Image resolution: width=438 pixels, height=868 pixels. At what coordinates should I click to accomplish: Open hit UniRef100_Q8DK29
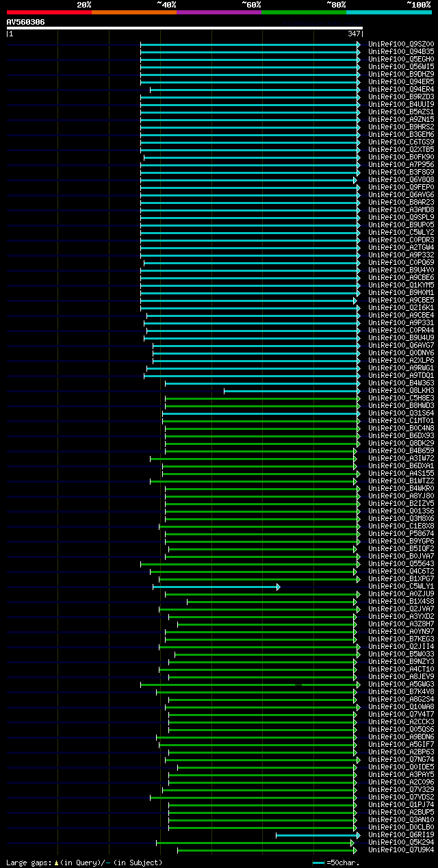coord(401,443)
